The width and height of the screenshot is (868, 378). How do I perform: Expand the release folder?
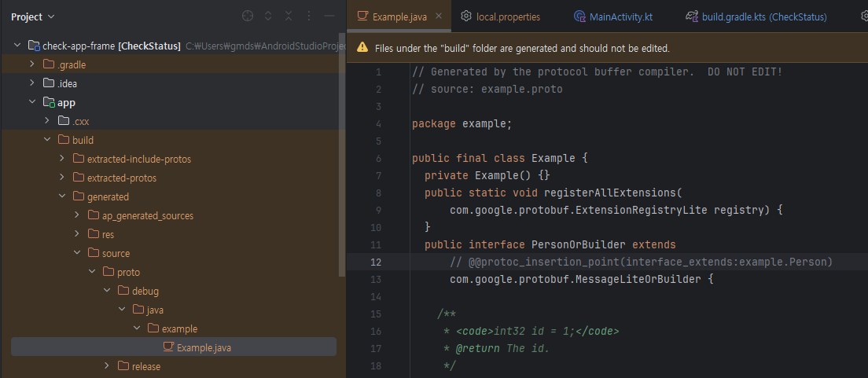point(107,366)
